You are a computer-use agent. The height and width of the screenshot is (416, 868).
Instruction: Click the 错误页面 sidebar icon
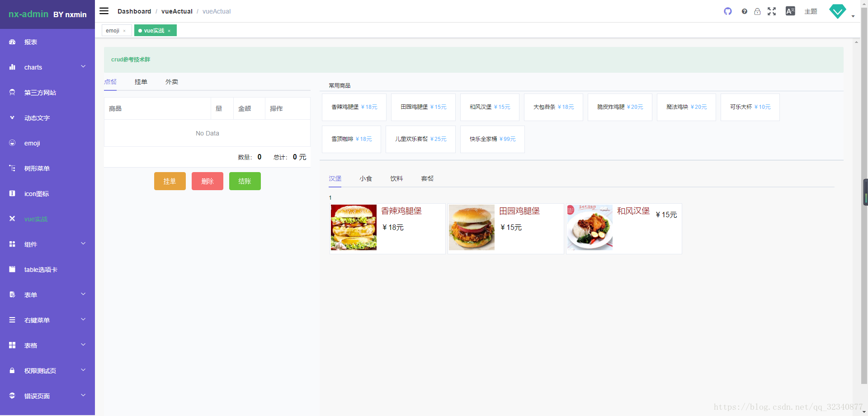tap(12, 396)
